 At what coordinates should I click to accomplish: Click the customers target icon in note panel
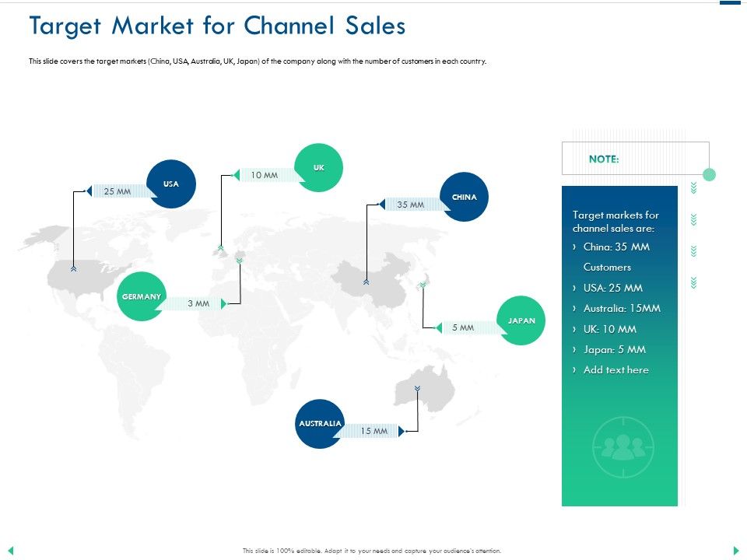click(622, 446)
